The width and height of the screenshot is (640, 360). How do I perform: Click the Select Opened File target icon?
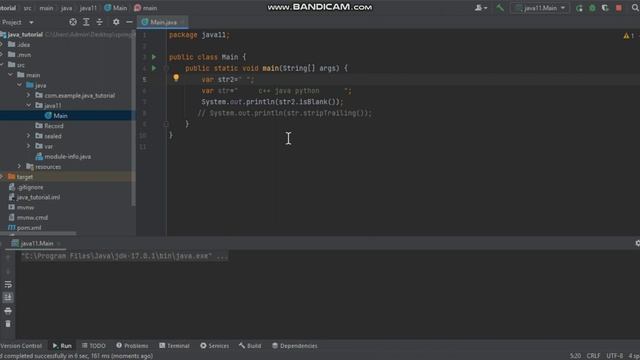click(73, 22)
